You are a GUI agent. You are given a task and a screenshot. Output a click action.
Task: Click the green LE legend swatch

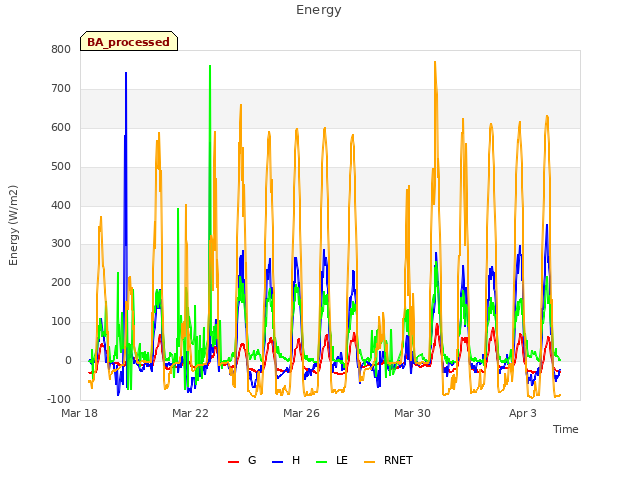pyautogui.click(x=322, y=462)
